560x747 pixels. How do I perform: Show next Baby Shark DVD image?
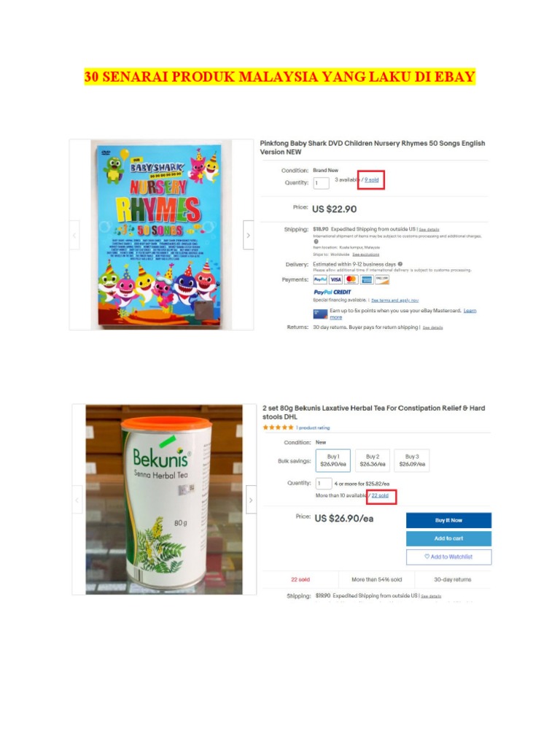click(248, 235)
